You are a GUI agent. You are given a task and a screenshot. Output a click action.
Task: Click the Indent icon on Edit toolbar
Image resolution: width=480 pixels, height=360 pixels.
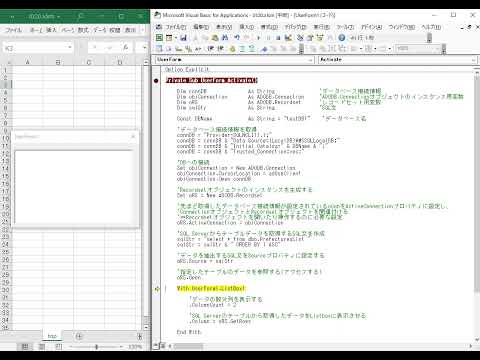(211, 49)
